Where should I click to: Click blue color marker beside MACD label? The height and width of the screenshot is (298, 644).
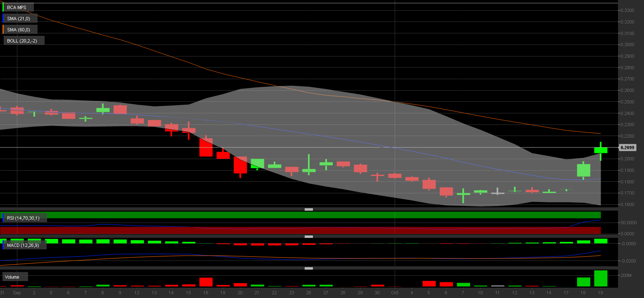click(x=3, y=245)
